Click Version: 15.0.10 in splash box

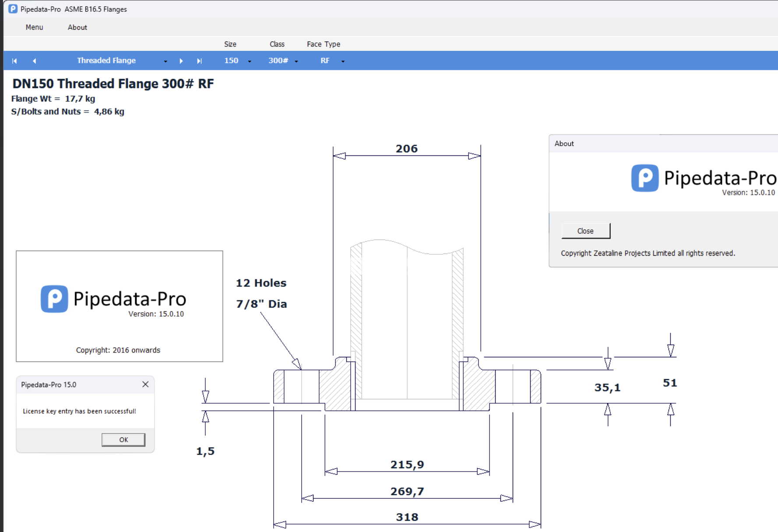(x=156, y=314)
